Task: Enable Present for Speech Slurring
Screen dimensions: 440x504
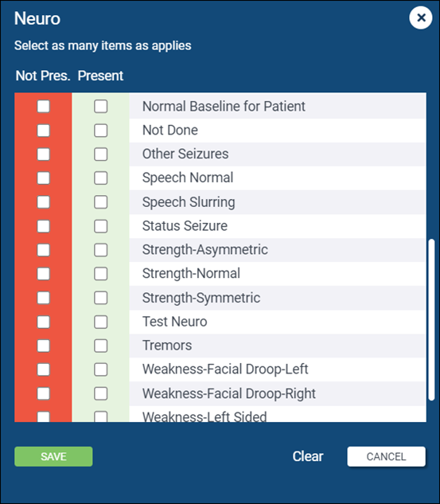Action: click(x=101, y=202)
